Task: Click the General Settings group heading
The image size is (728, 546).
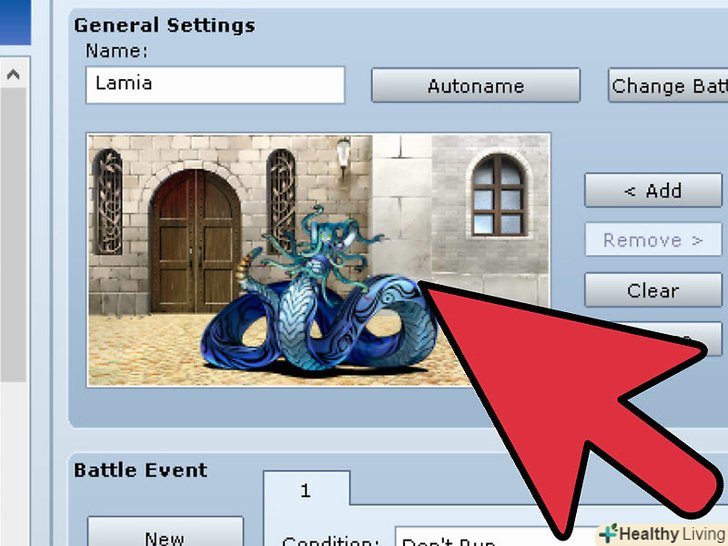Action: pos(164,25)
